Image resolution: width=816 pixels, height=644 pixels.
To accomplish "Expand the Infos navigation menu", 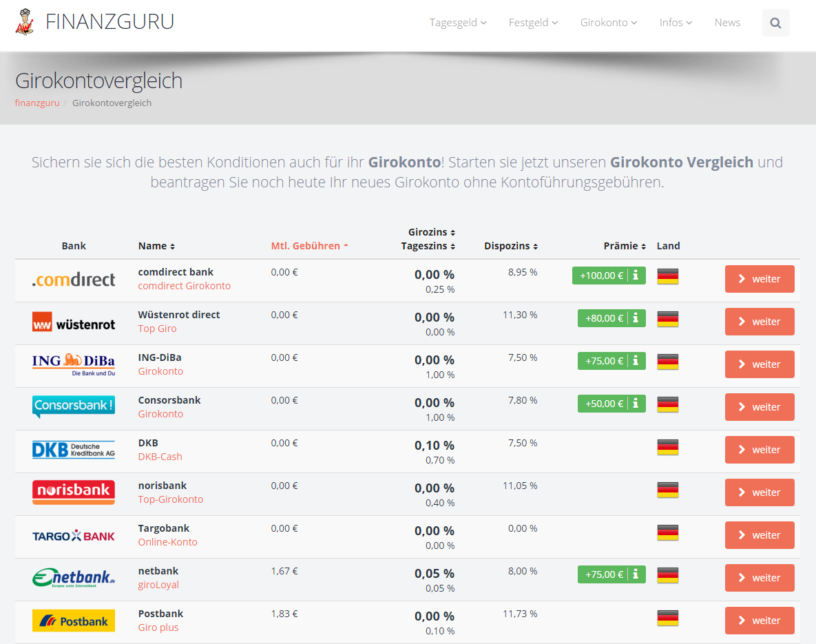I will click(676, 23).
